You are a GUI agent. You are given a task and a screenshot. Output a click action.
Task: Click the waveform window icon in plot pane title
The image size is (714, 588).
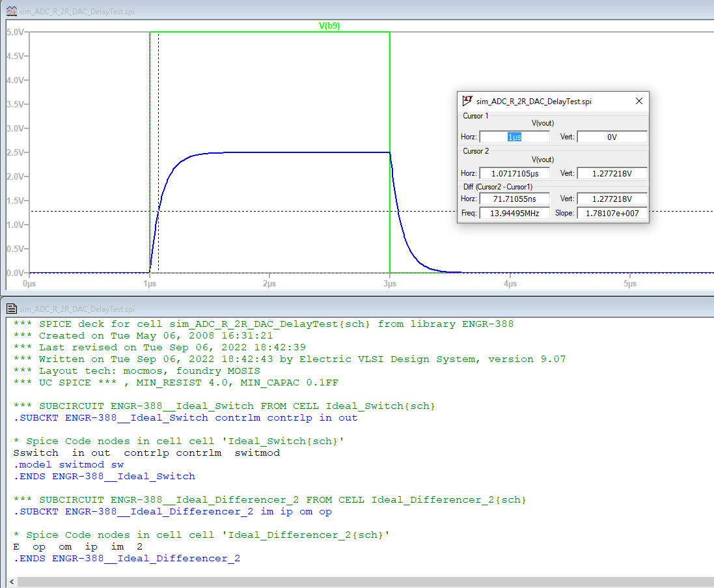12,11
